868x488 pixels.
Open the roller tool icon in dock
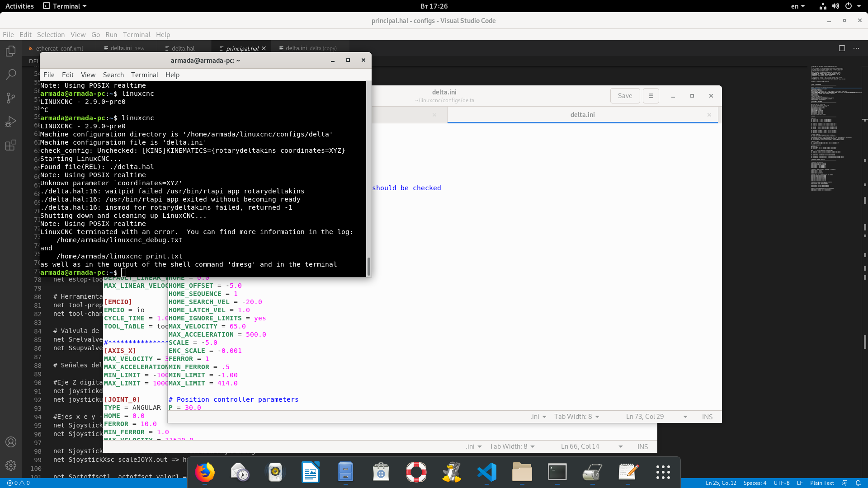[x=593, y=473]
